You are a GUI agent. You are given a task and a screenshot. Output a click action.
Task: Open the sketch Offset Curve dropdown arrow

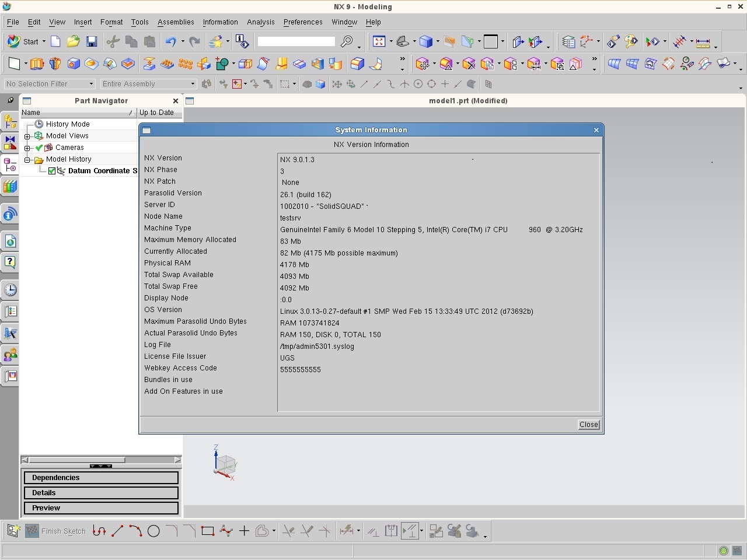[x=274, y=531]
